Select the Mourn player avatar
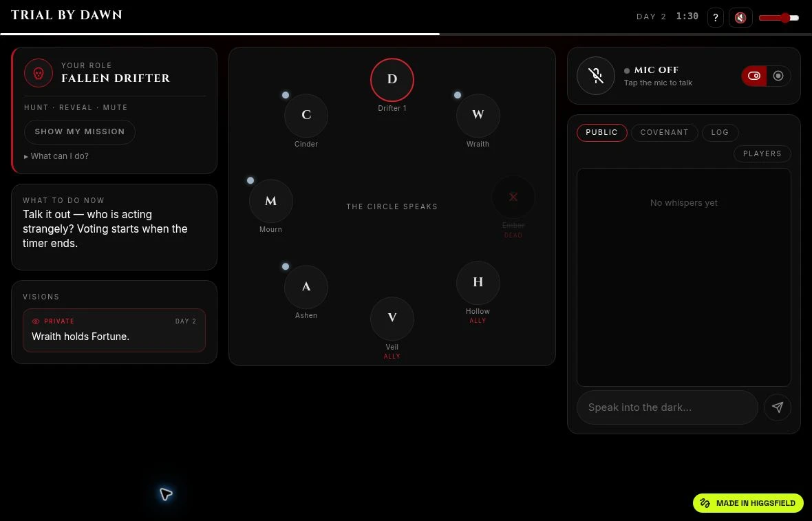812x521 pixels. tap(271, 201)
